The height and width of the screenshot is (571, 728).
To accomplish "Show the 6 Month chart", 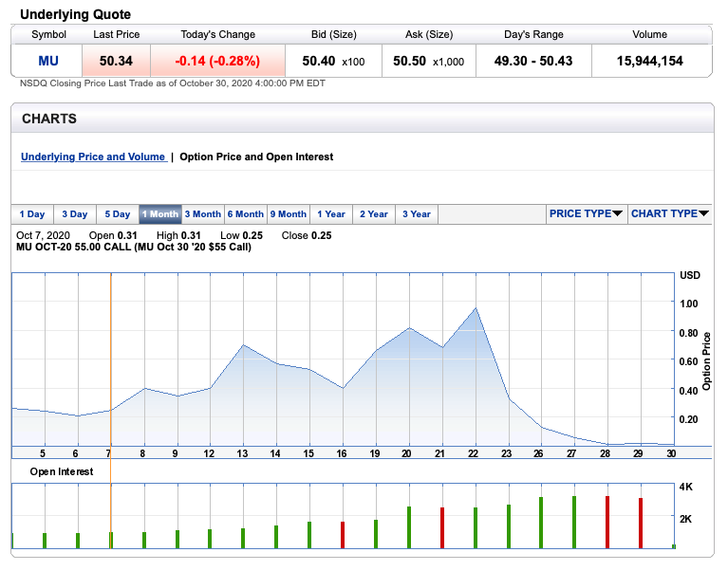I will tap(245, 214).
